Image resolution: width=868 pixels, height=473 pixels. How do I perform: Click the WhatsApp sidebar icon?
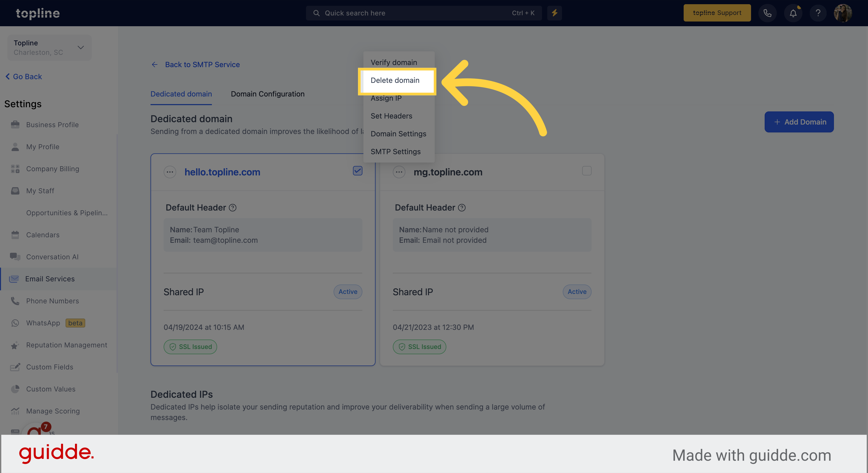point(15,323)
